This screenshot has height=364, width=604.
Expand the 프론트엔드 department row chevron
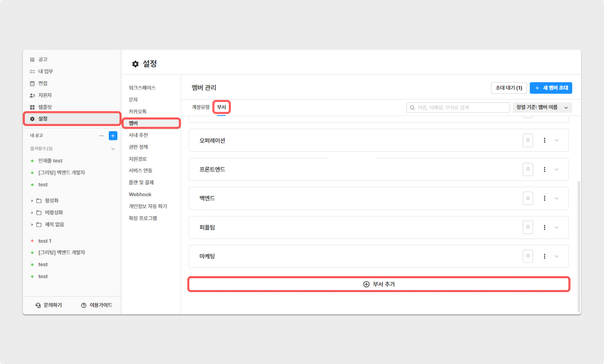556,169
